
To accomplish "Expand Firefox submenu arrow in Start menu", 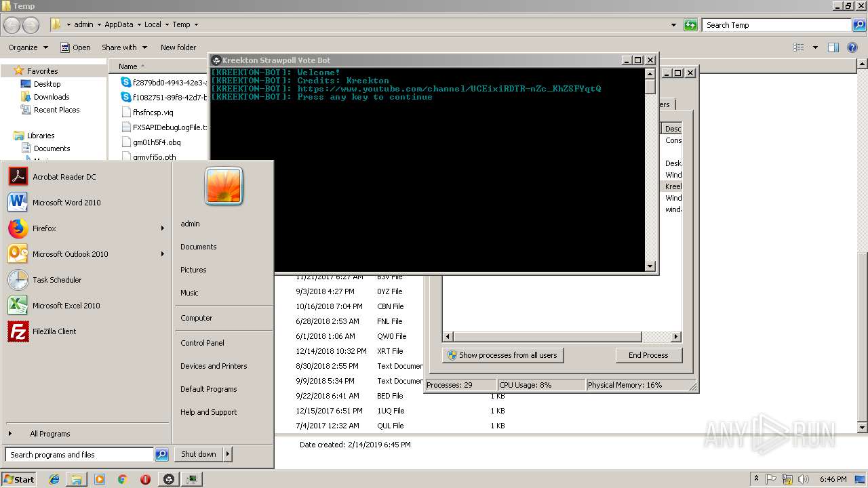I will click(x=163, y=228).
